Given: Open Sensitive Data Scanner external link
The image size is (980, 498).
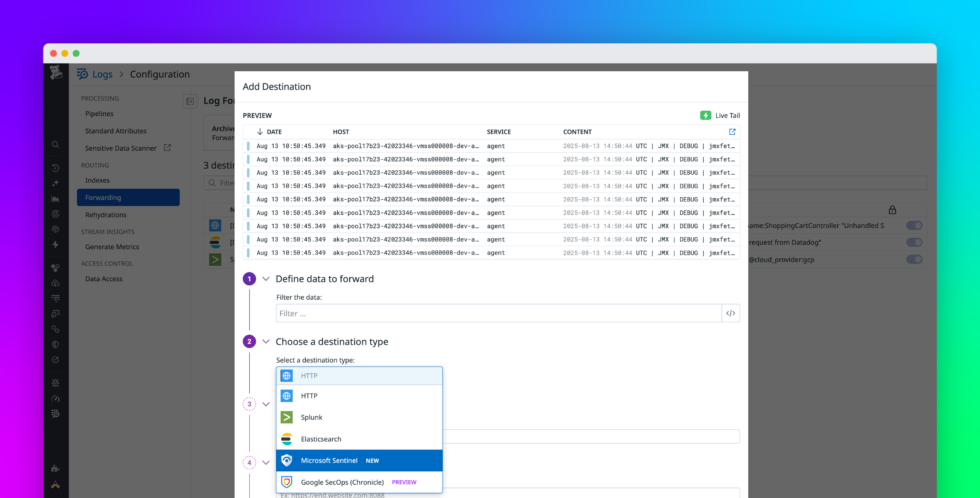Looking at the screenshot, I should 167,148.
